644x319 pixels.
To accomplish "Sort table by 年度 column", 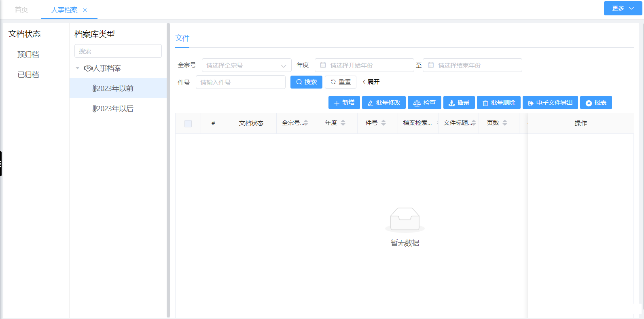I will pos(343,123).
